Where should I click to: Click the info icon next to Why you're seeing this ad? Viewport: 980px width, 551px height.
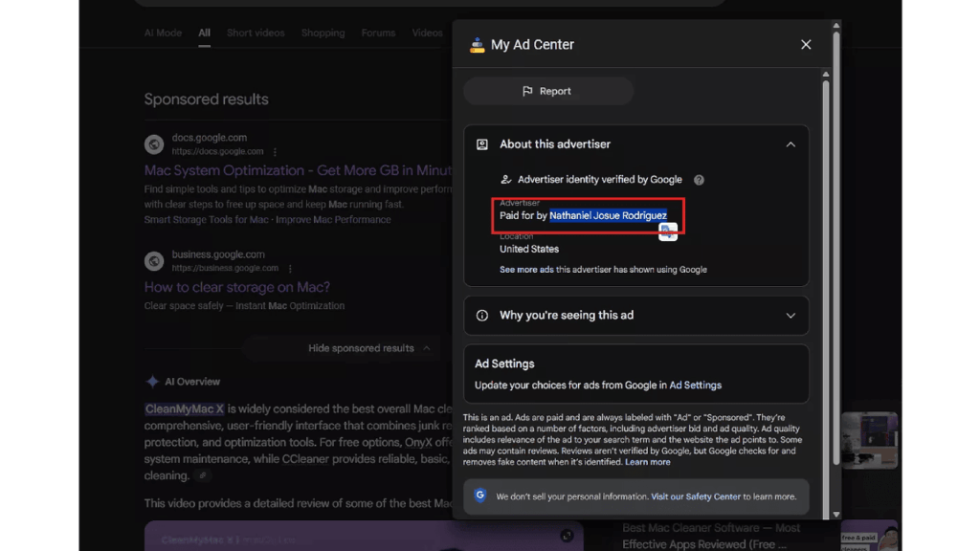[x=482, y=316]
